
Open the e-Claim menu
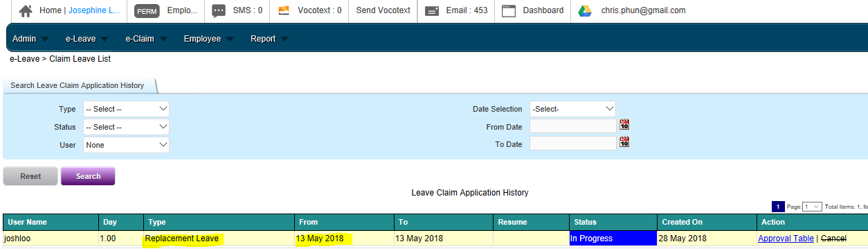point(145,39)
